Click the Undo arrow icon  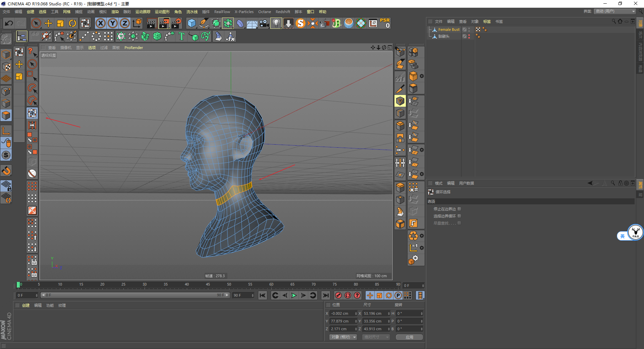click(9, 23)
